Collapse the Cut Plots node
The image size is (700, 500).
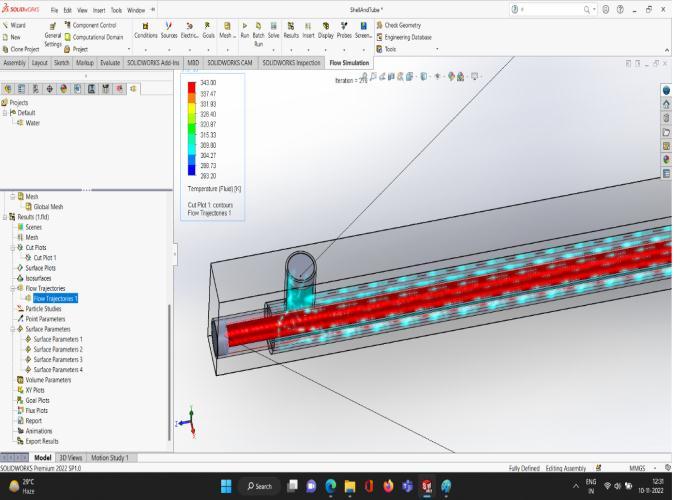[x=13, y=247]
